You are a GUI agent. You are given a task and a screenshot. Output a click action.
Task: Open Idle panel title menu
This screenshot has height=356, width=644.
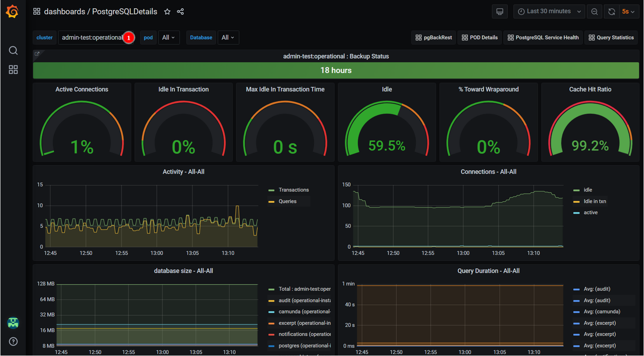click(387, 89)
